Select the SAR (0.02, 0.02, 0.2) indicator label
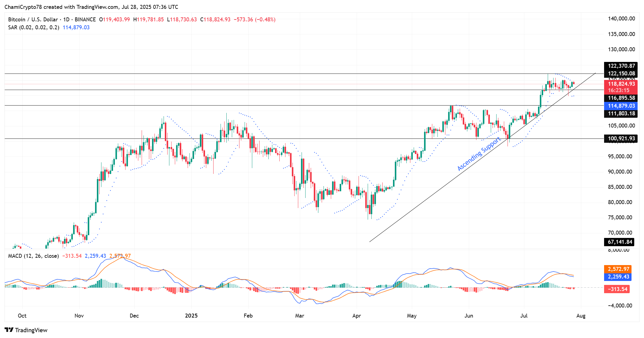The height and width of the screenshot is (338, 644). point(34,27)
